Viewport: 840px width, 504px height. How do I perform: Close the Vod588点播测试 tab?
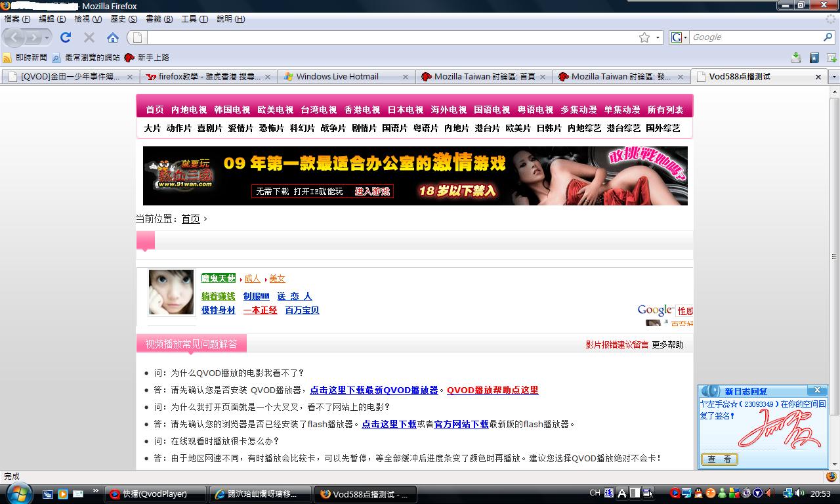coord(818,77)
